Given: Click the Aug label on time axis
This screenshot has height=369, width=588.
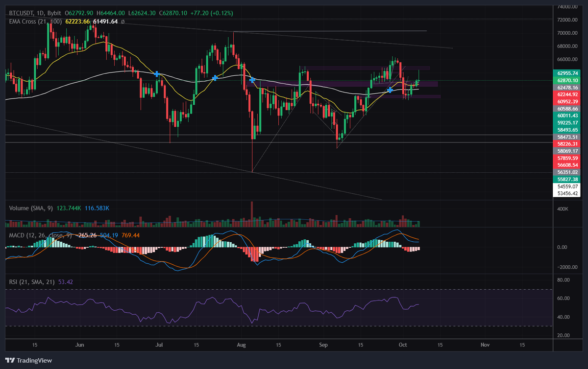Looking at the screenshot, I should pyautogui.click(x=242, y=345).
